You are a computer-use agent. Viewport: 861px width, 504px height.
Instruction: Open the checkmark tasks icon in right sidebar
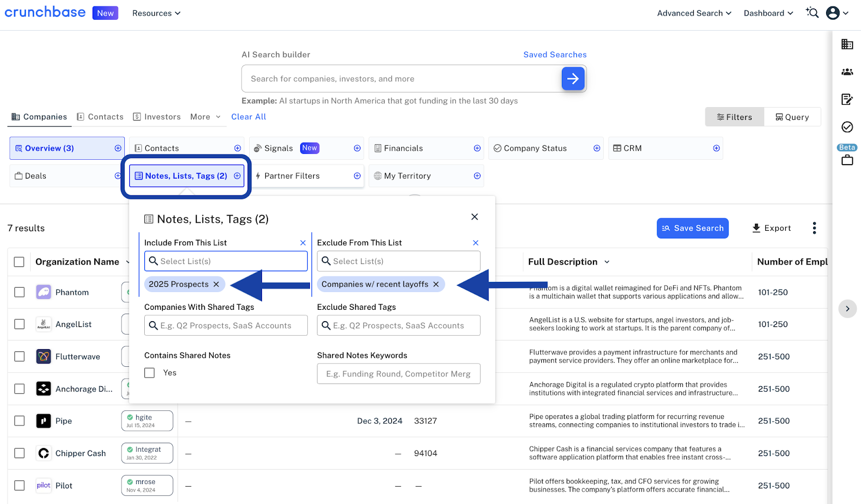[x=847, y=127]
